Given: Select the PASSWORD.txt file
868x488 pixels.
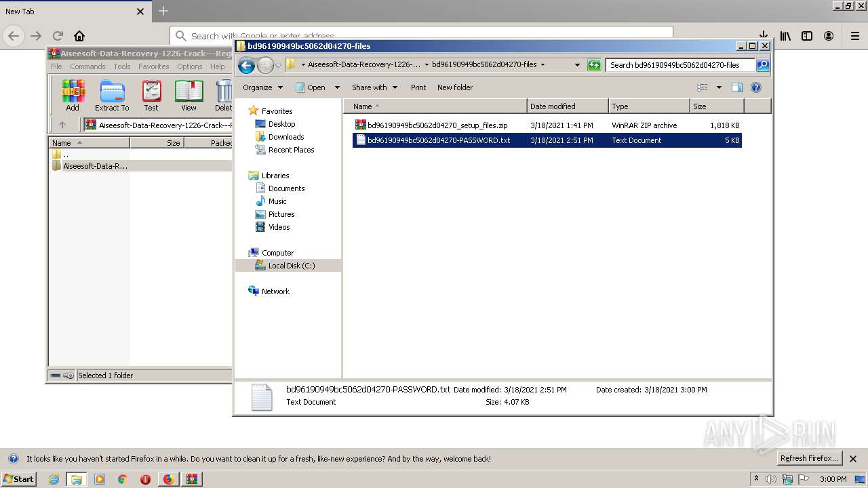Looking at the screenshot, I should pos(547,140).
